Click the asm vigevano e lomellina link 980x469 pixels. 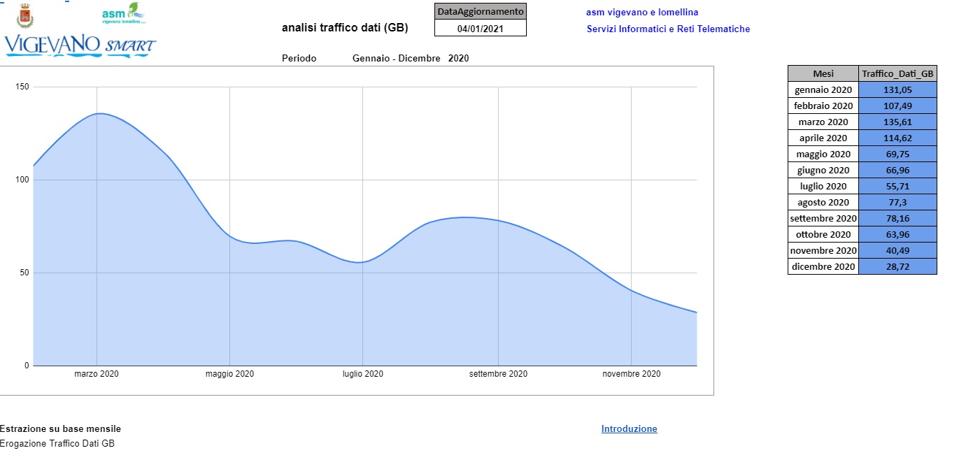tap(641, 13)
